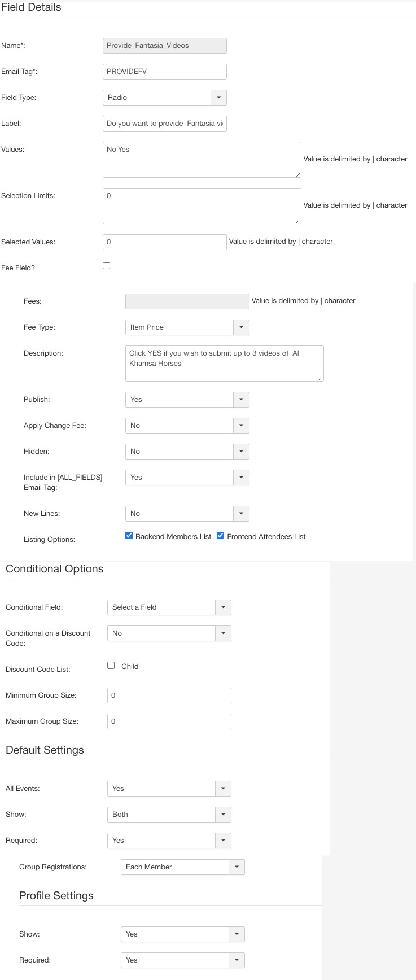Expand the Hidden dropdown
This screenshot has height=980, width=416.
click(x=187, y=452)
